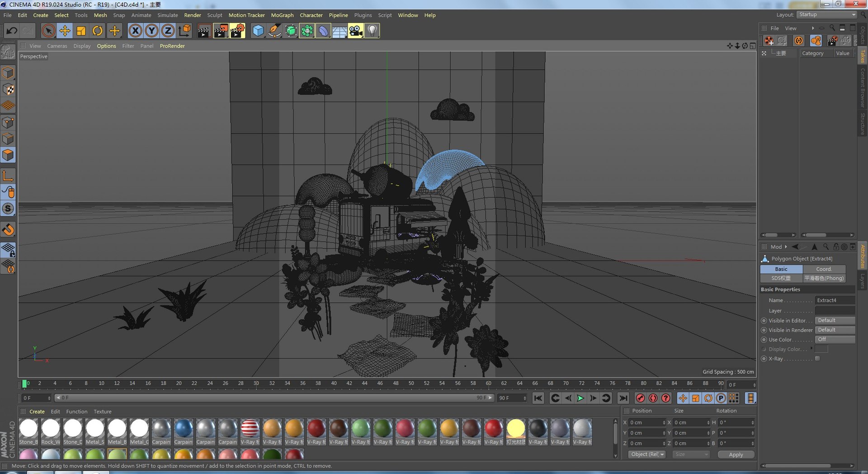The image size is (868, 474).
Task: Select the Texture mode checkerboard icon
Action: pyautogui.click(x=8, y=89)
